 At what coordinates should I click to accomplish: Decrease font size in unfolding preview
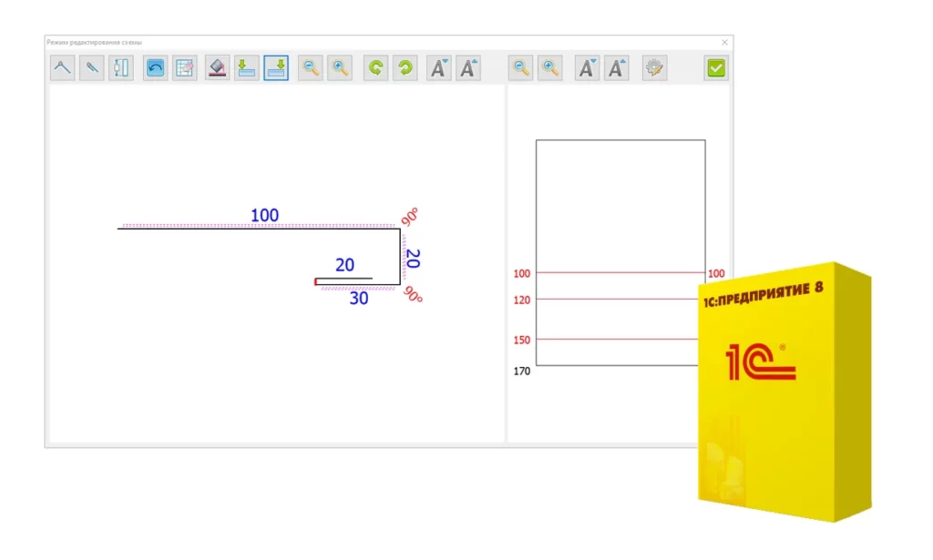point(587,67)
